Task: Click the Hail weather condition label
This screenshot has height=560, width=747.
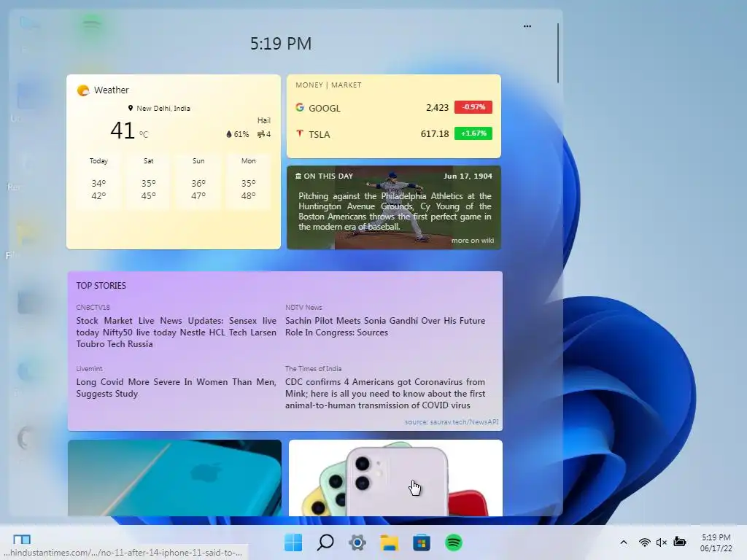Action: [263, 120]
